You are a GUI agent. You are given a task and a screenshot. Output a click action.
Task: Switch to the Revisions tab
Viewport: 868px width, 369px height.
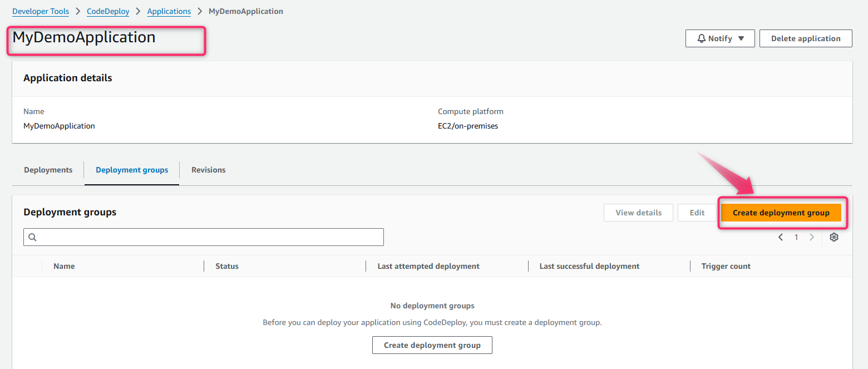(209, 170)
